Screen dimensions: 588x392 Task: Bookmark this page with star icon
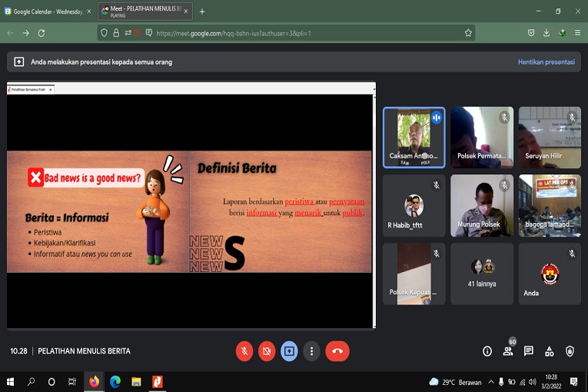pyautogui.click(x=468, y=33)
